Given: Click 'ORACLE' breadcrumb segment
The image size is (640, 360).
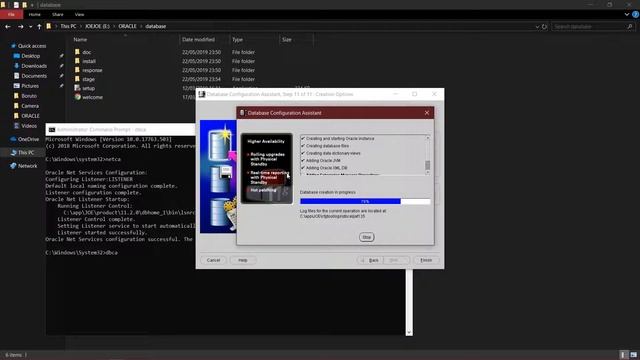Looking at the screenshot, I should [127, 26].
